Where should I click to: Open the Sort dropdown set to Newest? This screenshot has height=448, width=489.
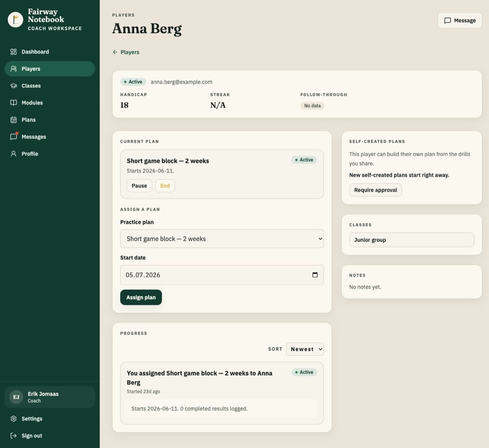pos(305,349)
